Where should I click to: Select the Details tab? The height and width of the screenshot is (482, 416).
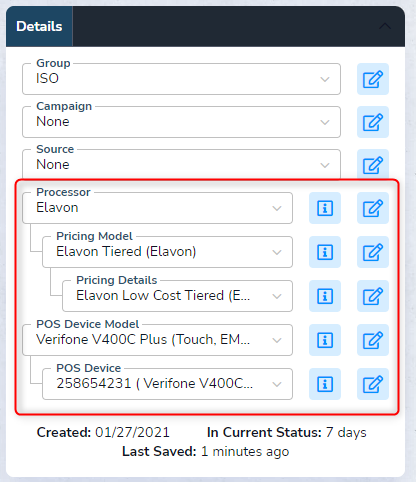point(39,26)
